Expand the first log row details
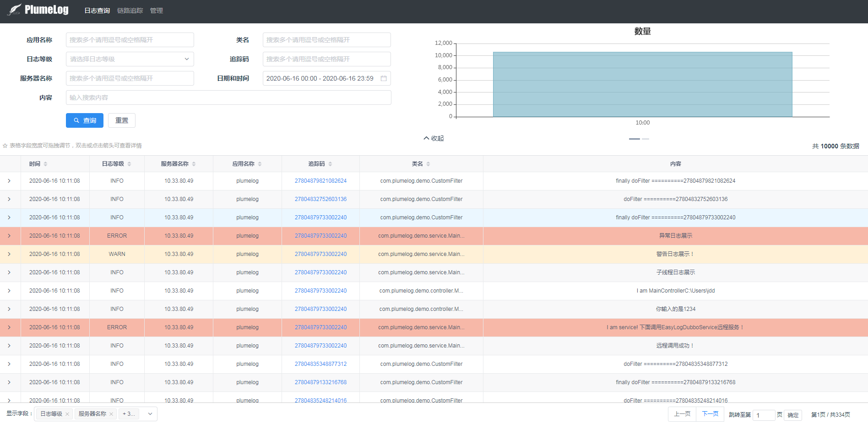This screenshot has height=424, width=868. (x=9, y=181)
